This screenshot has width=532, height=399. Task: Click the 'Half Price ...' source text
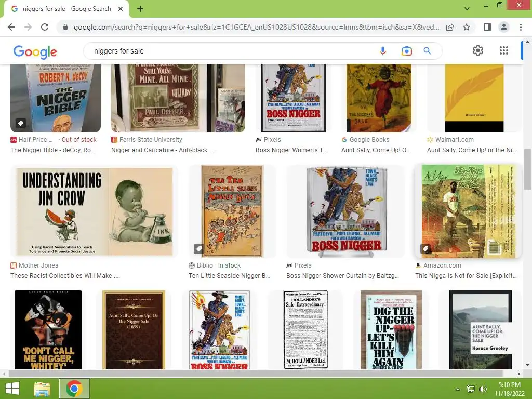36,139
